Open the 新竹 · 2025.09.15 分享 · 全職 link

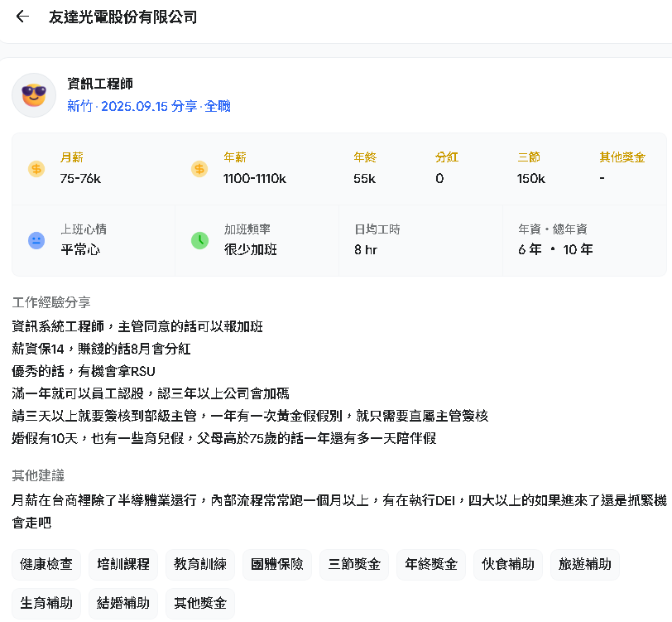[x=149, y=106]
